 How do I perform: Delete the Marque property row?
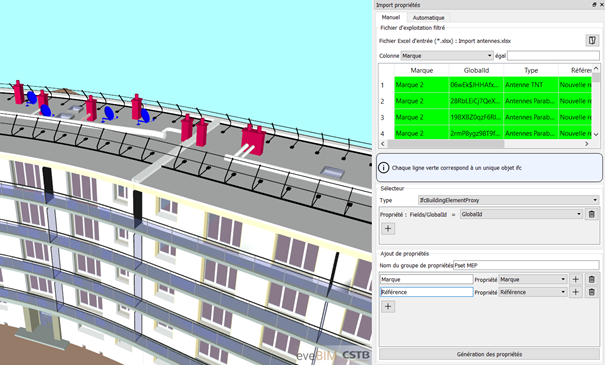pyautogui.click(x=591, y=279)
